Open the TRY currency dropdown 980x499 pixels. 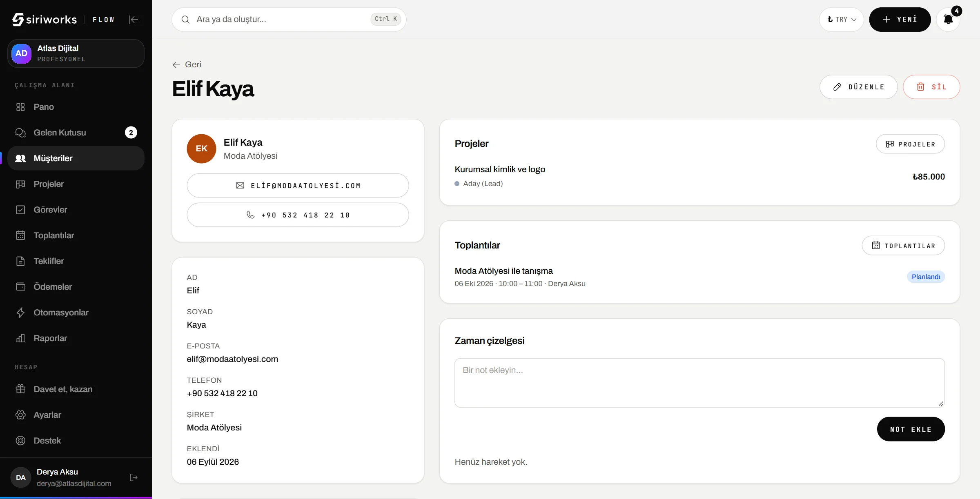(x=841, y=19)
